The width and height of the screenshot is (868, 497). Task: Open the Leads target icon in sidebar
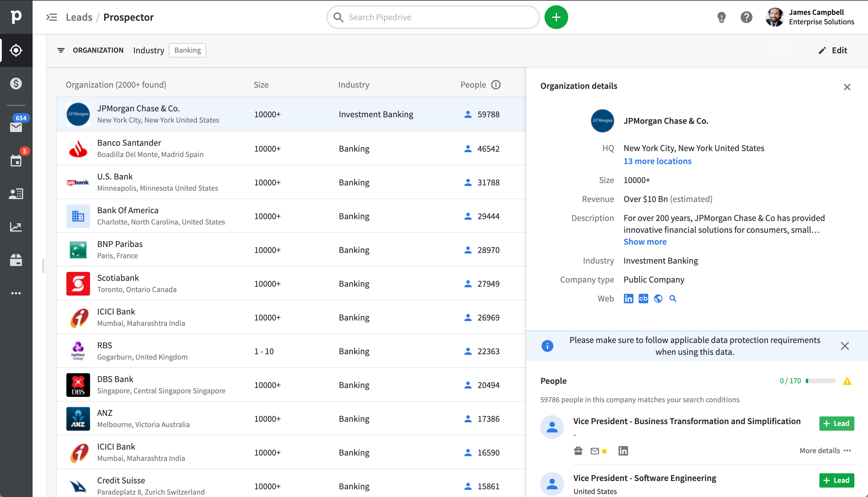point(16,51)
